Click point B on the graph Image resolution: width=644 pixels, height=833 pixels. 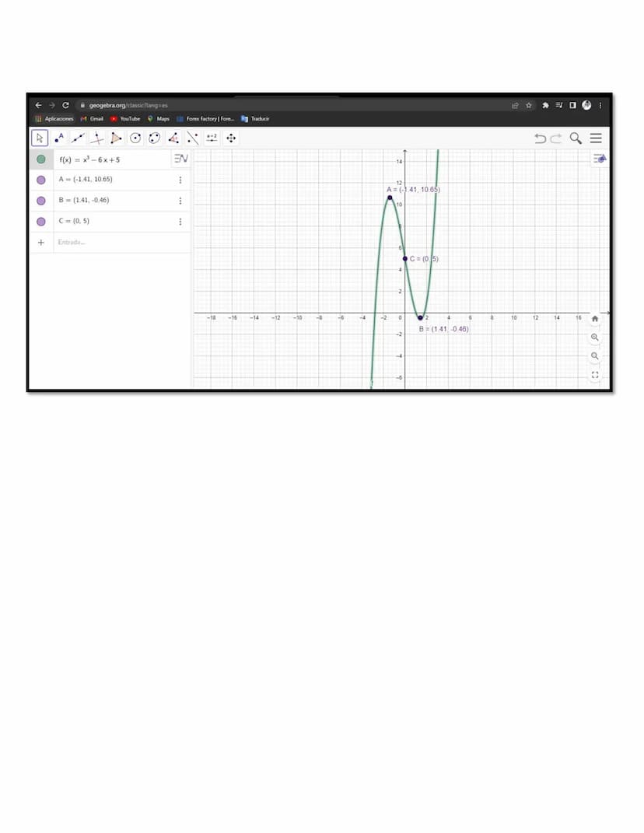point(420,317)
